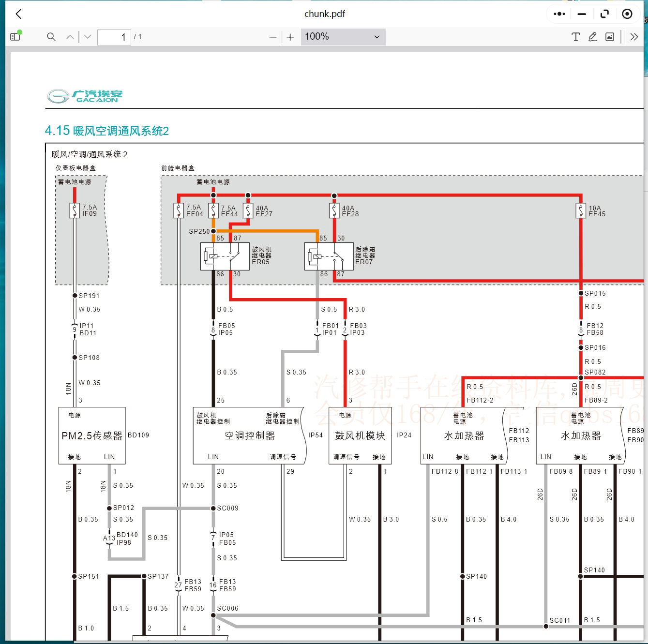Select the Text annotation tool
The width and height of the screenshot is (648, 644).
click(x=575, y=36)
